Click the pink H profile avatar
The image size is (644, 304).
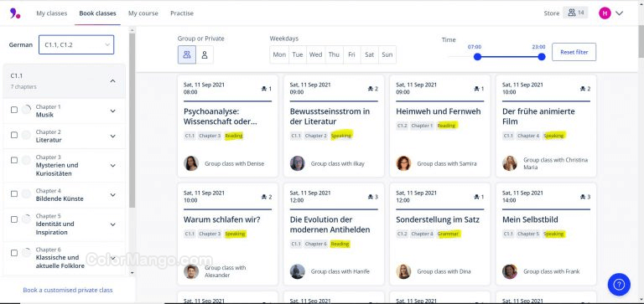pyautogui.click(x=605, y=13)
